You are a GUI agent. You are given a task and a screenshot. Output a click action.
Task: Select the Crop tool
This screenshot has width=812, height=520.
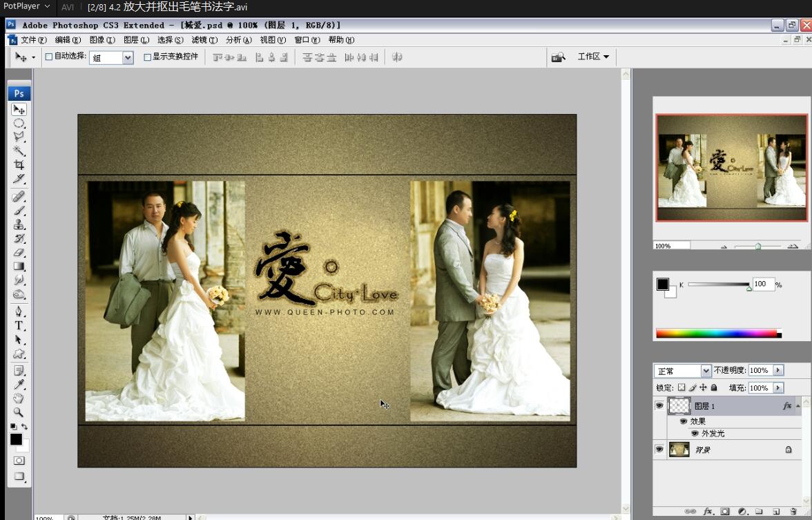click(x=19, y=164)
